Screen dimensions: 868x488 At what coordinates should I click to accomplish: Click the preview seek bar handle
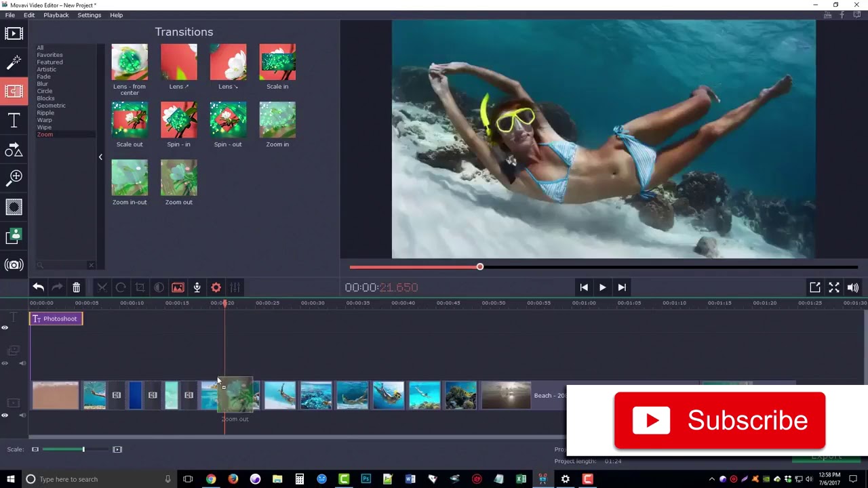click(479, 267)
